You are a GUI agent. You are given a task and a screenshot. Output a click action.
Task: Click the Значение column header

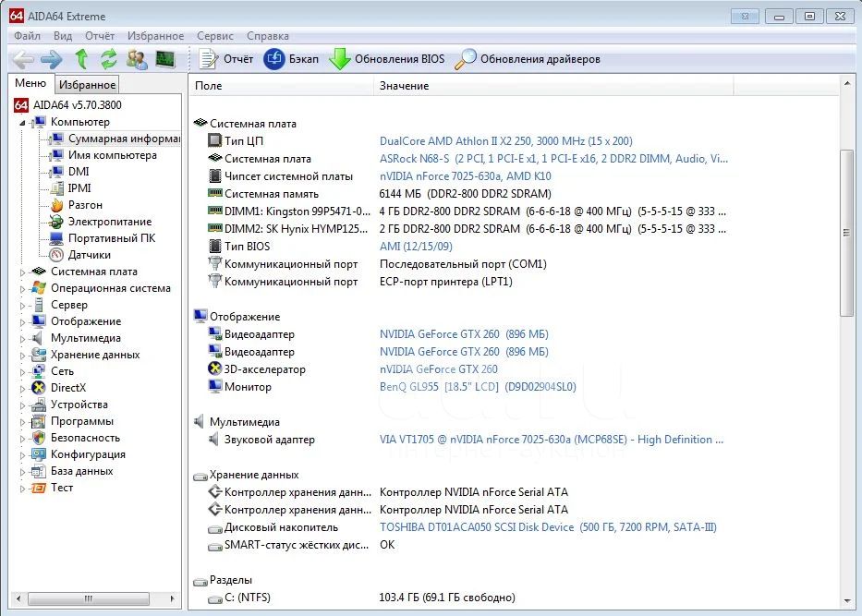click(553, 86)
